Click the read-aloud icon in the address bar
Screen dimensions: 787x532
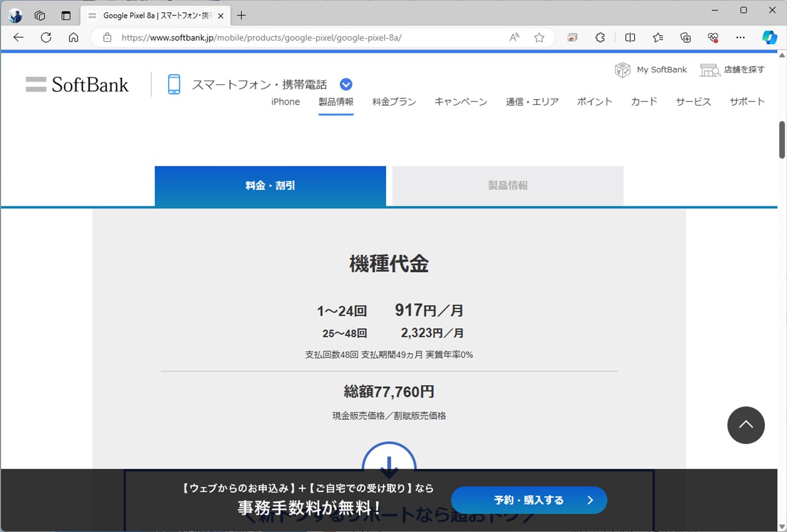click(x=514, y=37)
